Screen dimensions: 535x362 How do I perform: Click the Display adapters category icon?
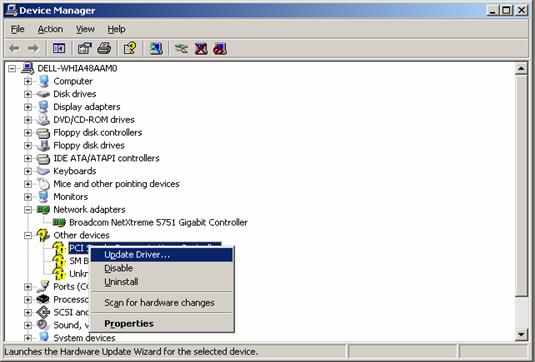(43, 107)
